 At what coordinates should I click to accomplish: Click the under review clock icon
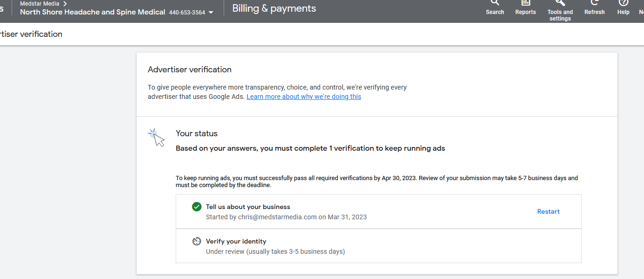197,241
